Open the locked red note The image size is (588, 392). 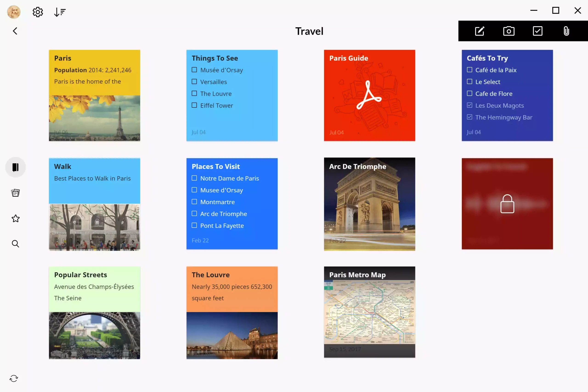coord(507,203)
